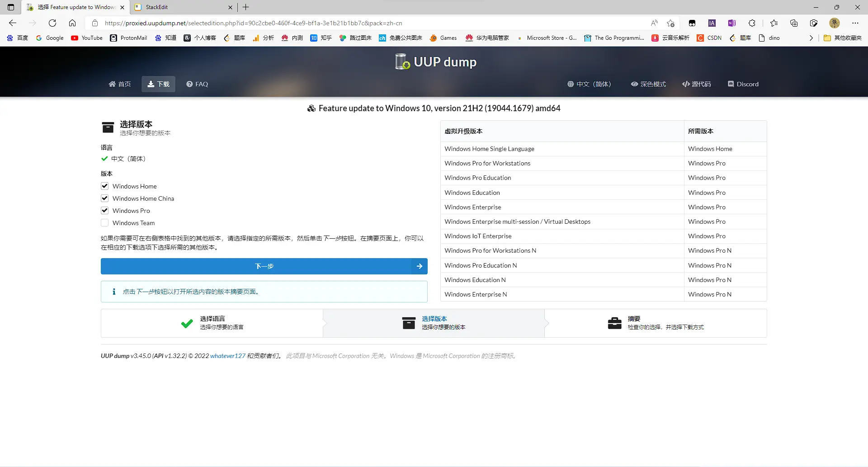
Task: Open the Discord link
Action: pos(743,84)
